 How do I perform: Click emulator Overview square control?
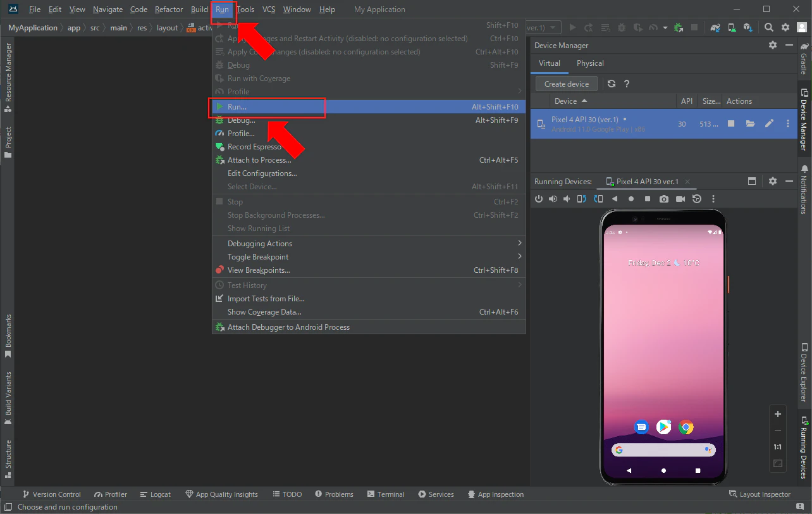[x=648, y=199]
